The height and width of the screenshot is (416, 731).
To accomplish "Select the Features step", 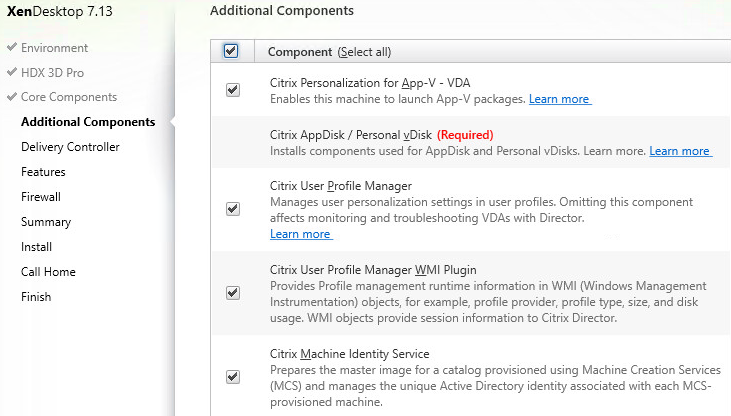I will pos(43,172).
